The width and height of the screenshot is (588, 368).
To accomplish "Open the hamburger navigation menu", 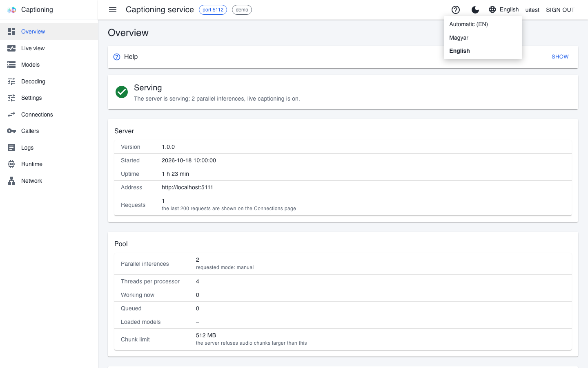I will (x=113, y=10).
